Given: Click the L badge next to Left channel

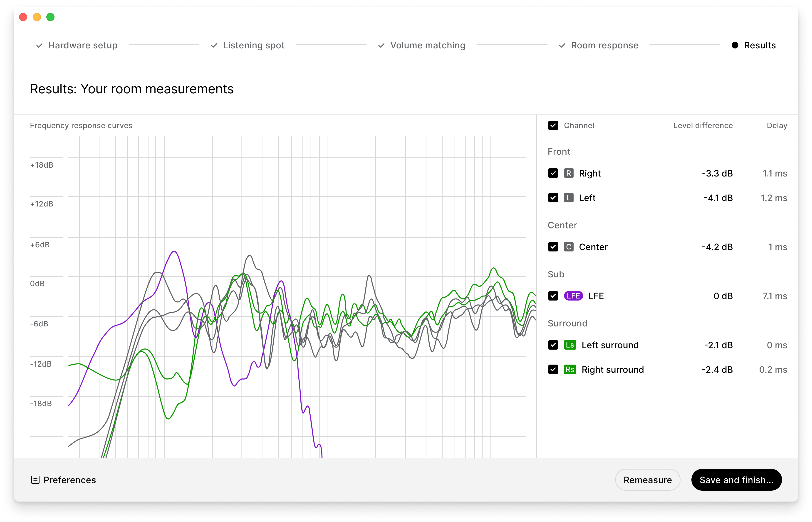Looking at the screenshot, I should [x=569, y=198].
